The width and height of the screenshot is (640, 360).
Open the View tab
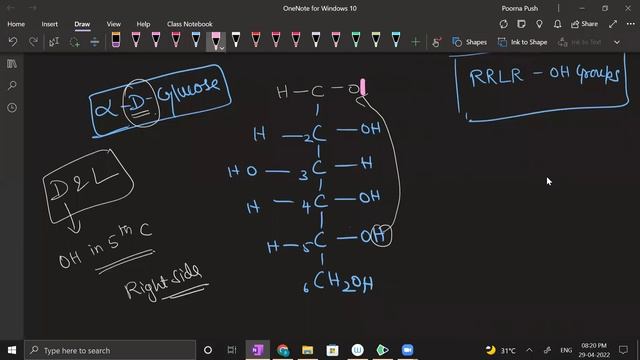point(113,24)
